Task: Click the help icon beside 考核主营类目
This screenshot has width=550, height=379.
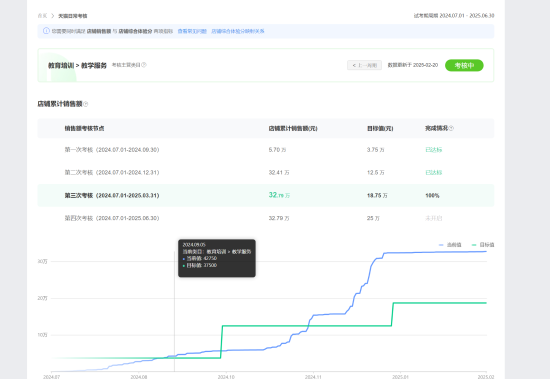Action: tap(144, 65)
